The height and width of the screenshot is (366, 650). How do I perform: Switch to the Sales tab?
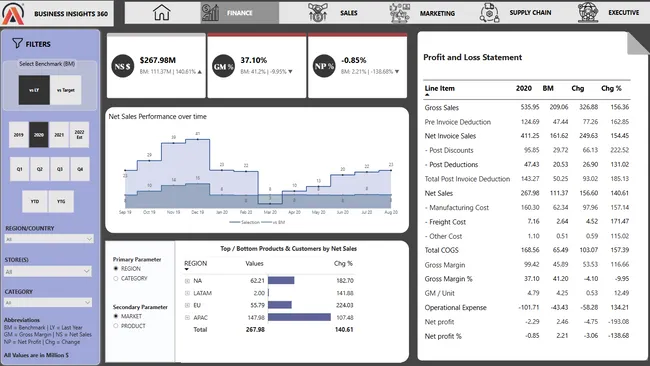[x=349, y=13]
